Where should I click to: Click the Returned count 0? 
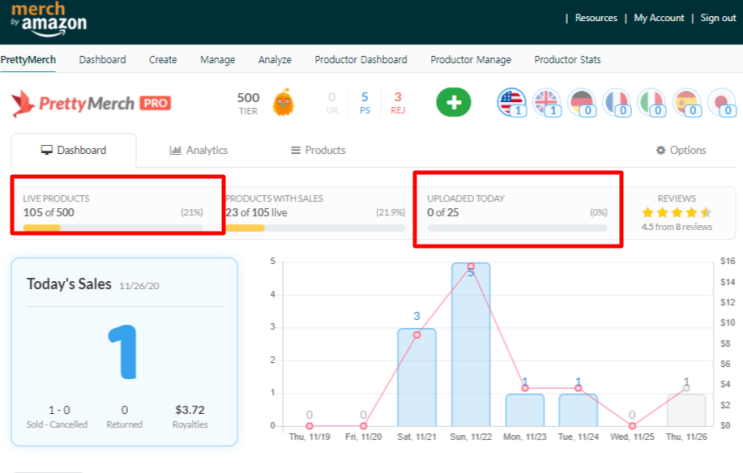pos(124,410)
